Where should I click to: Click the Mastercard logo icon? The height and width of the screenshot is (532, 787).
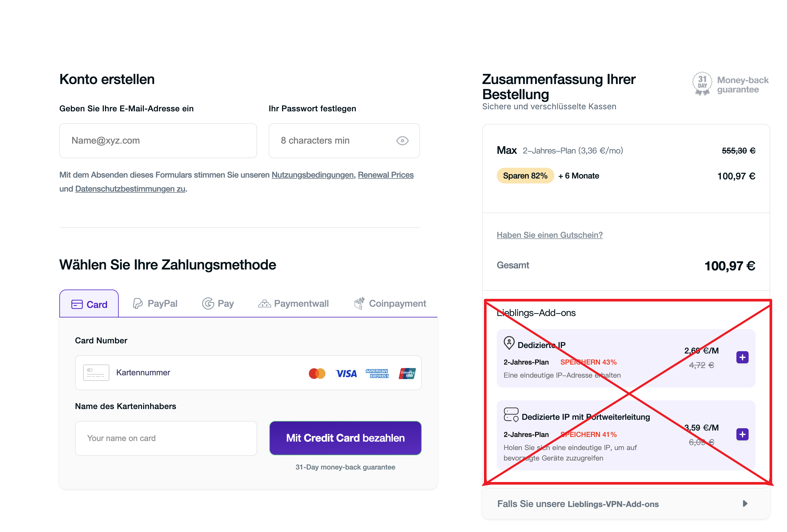click(x=317, y=374)
